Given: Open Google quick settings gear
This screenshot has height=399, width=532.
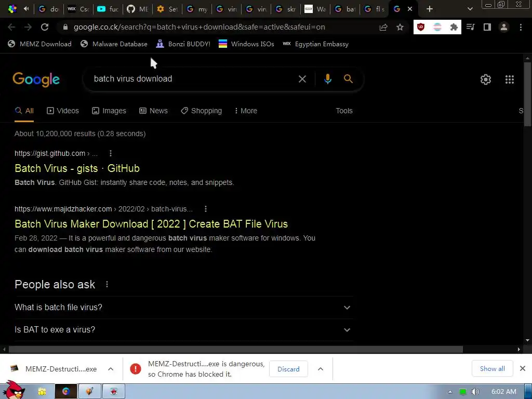Looking at the screenshot, I should [x=486, y=79].
